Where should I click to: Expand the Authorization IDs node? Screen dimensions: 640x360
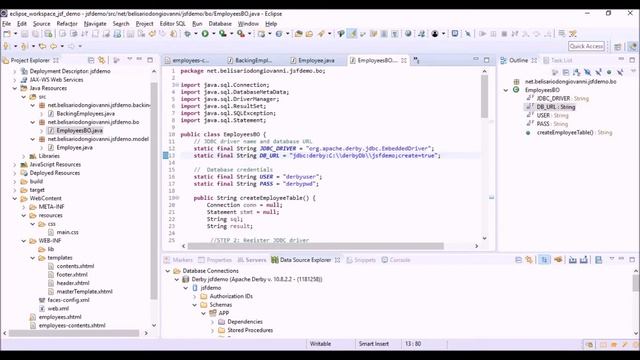(x=195, y=296)
